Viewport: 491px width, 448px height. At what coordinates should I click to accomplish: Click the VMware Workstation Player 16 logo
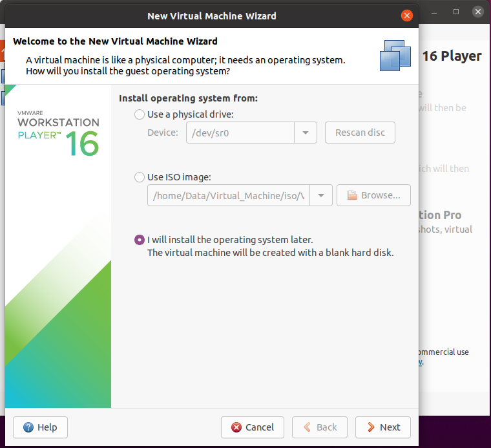pyautogui.click(x=59, y=134)
